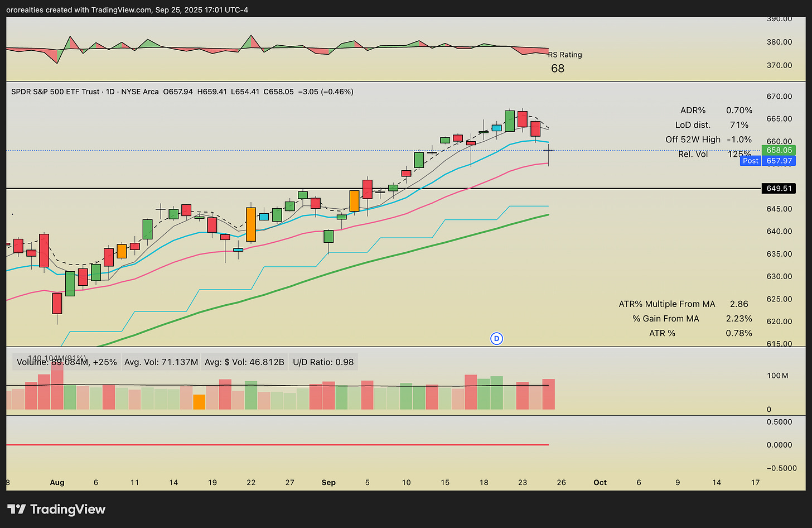The width and height of the screenshot is (812, 528).
Task: Click the 645.00 price axis label
Action: [779, 209]
